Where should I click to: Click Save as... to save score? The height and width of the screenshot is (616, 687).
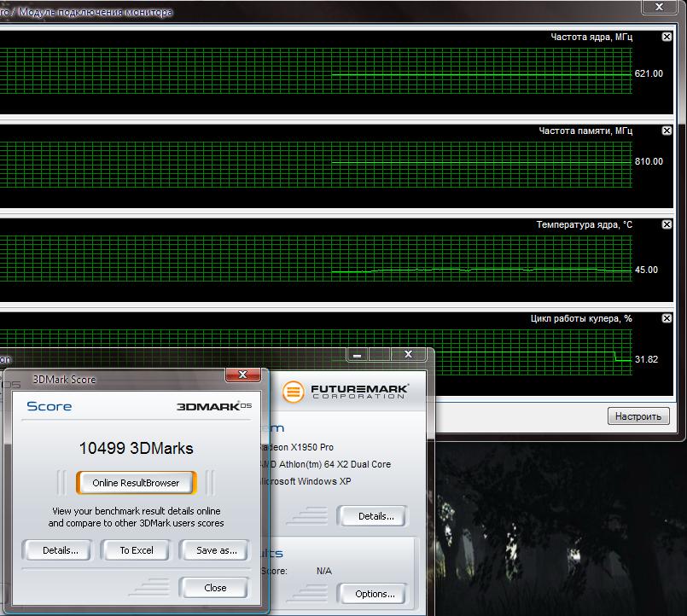coord(216,550)
